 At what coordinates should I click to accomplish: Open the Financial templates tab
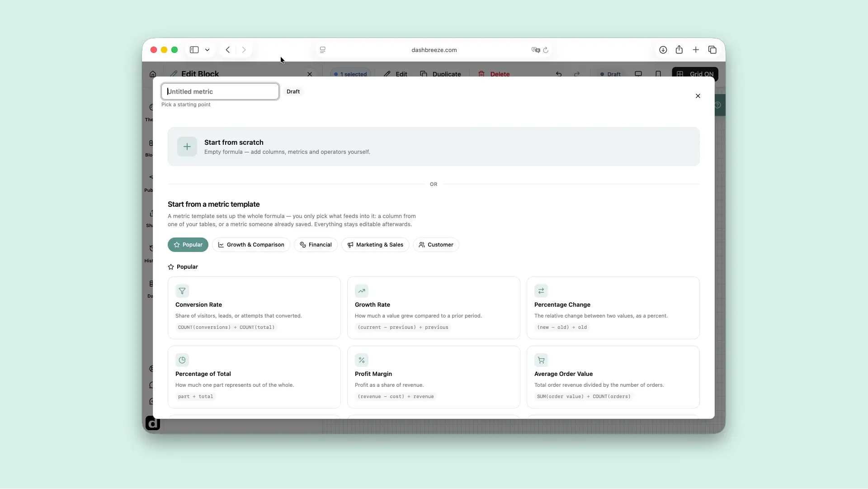(x=316, y=245)
